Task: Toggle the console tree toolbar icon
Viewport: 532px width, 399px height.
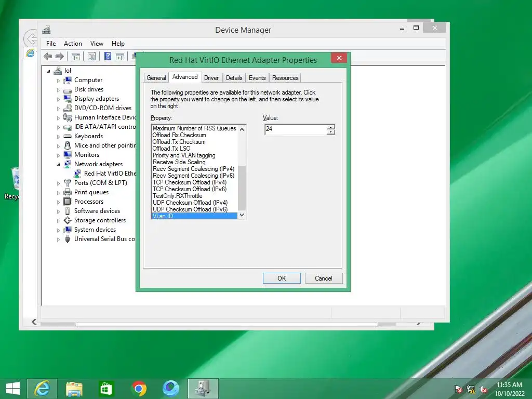Action: (76, 56)
